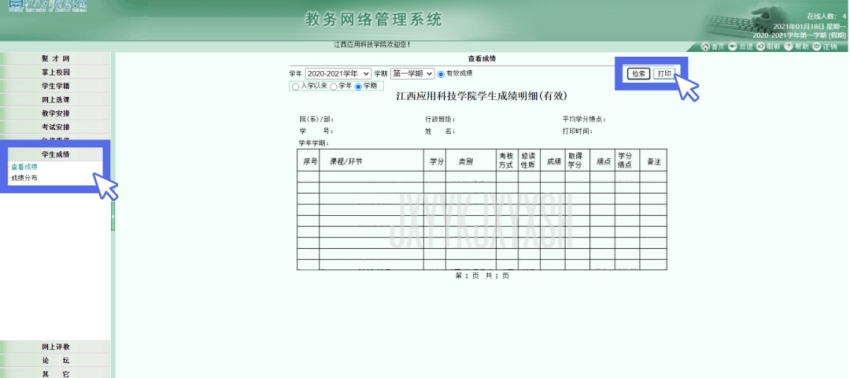Collapse the sidebar using the splitter handle
Image resolution: width=851 pixels, height=378 pixels.
point(113,216)
